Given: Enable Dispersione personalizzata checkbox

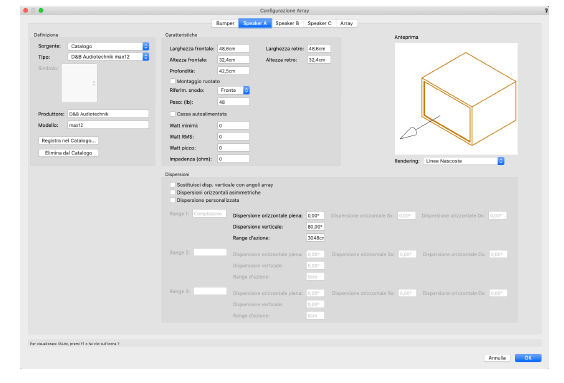Looking at the screenshot, I should tap(173, 200).
